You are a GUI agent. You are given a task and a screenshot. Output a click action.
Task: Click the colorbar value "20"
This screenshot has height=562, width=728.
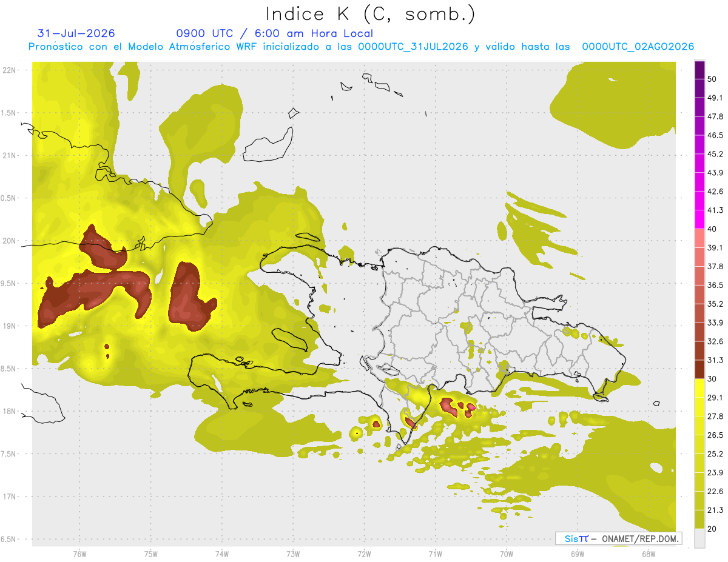pos(712,529)
